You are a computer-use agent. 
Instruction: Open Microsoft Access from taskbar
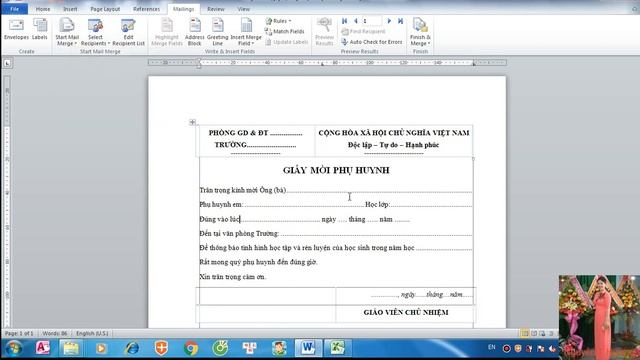(x=42, y=348)
